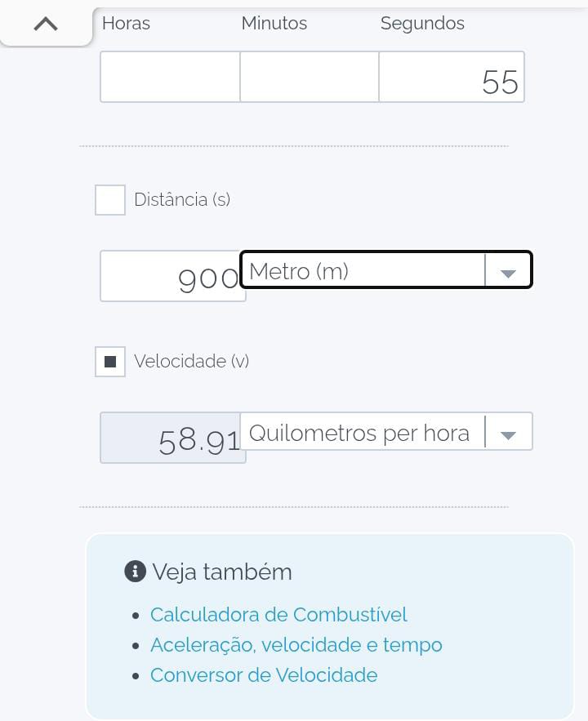Tick the Distância (s) checkbox
588x721 pixels.
click(110, 200)
